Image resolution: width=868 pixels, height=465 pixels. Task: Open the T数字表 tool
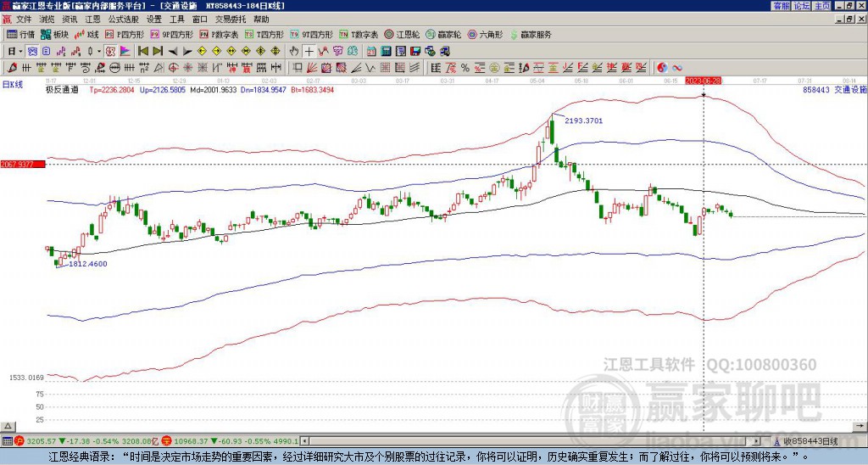pos(359,34)
